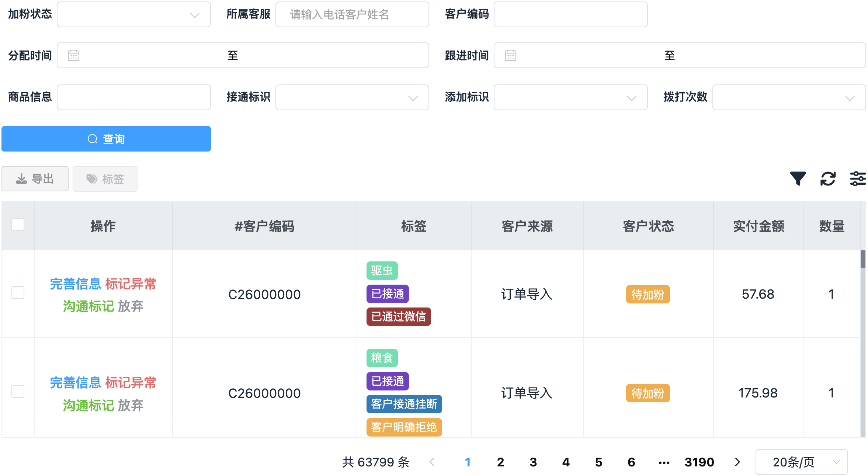Click the funnel filter icon
Image resolution: width=868 pixels, height=476 pixels.
[x=798, y=178]
